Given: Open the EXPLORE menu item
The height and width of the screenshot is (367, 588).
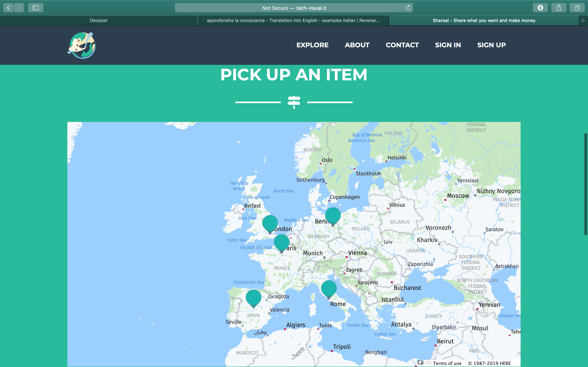Looking at the screenshot, I should [312, 45].
